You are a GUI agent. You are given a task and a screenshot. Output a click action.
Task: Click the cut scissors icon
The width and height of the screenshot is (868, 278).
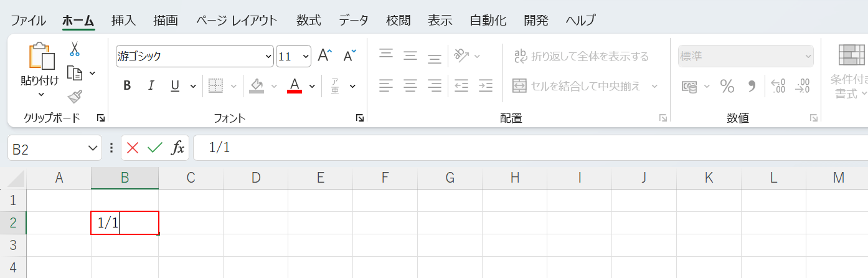click(x=75, y=49)
